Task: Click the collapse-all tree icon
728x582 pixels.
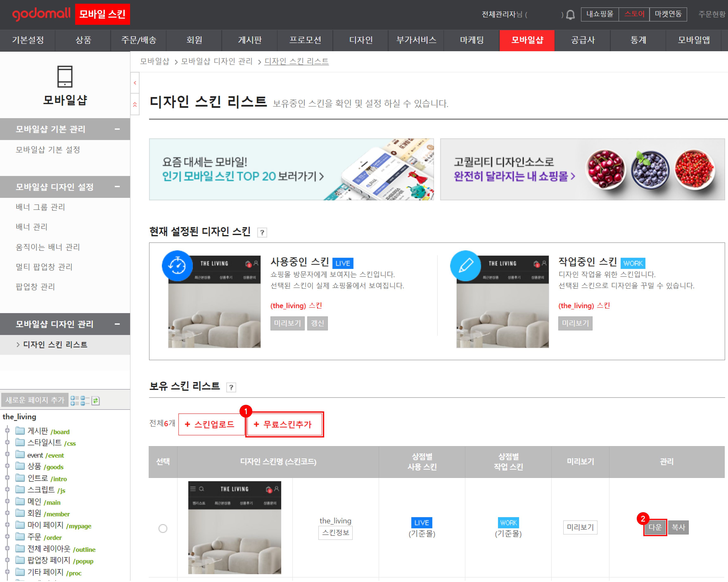Action: 85,401
